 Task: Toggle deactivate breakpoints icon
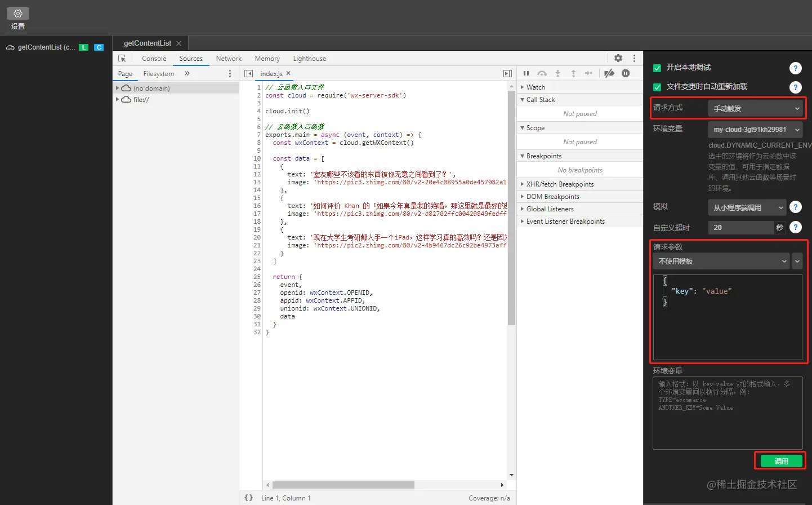coord(609,73)
